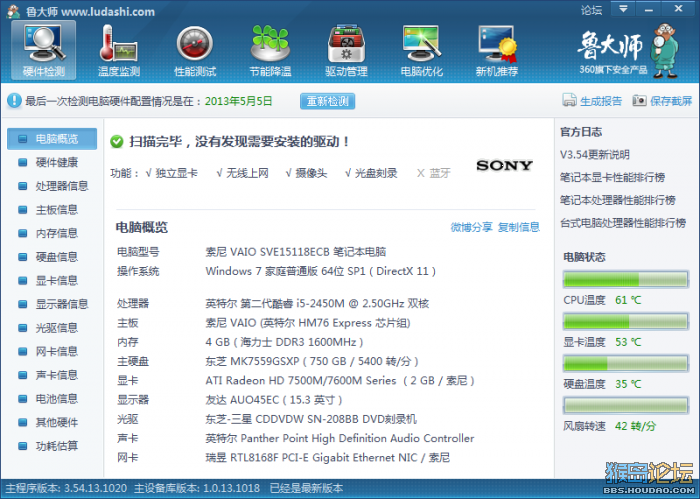Screen dimensions: 700x499
Task: Open the 驱动管理 toolbox icon
Action: (346, 50)
